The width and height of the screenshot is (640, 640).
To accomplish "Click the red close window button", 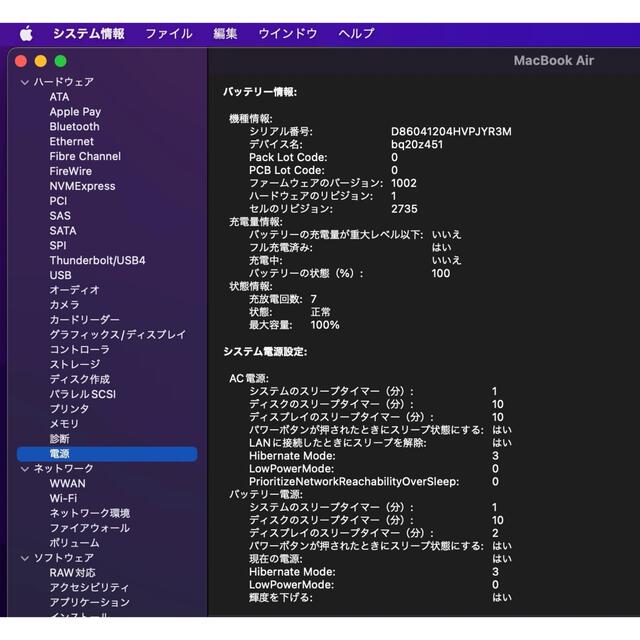I will [21, 61].
